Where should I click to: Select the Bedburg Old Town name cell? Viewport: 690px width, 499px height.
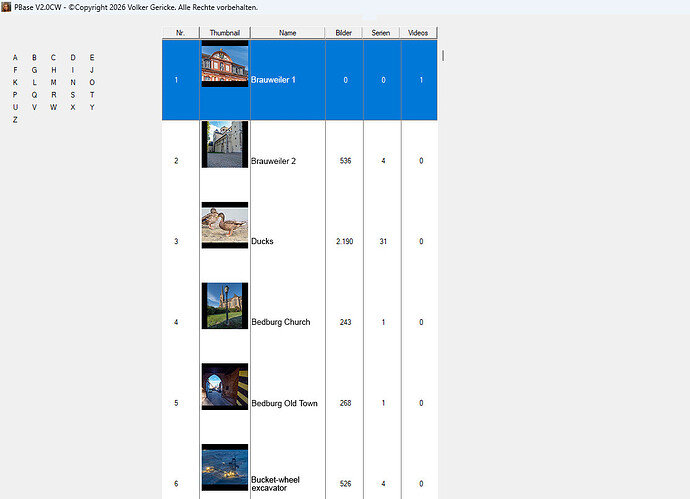click(288, 403)
